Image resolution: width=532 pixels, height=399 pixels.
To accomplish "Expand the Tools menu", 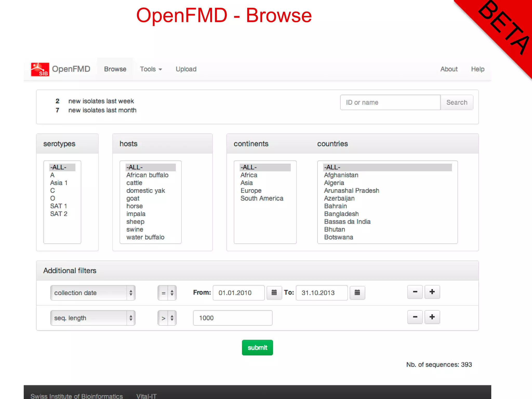I will point(151,69).
